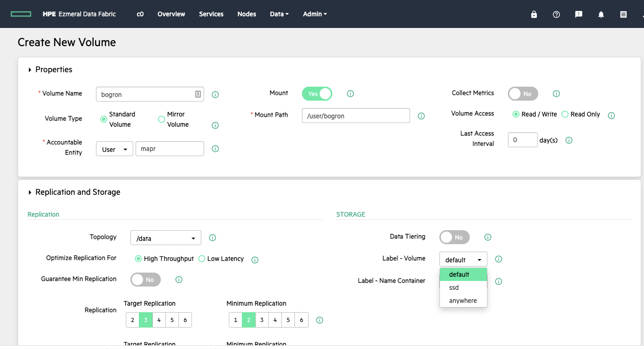Image resolution: width=644 pixels, height=349 pixels.
Task: Open the Data dropdown menu
Action: (279, 14)
